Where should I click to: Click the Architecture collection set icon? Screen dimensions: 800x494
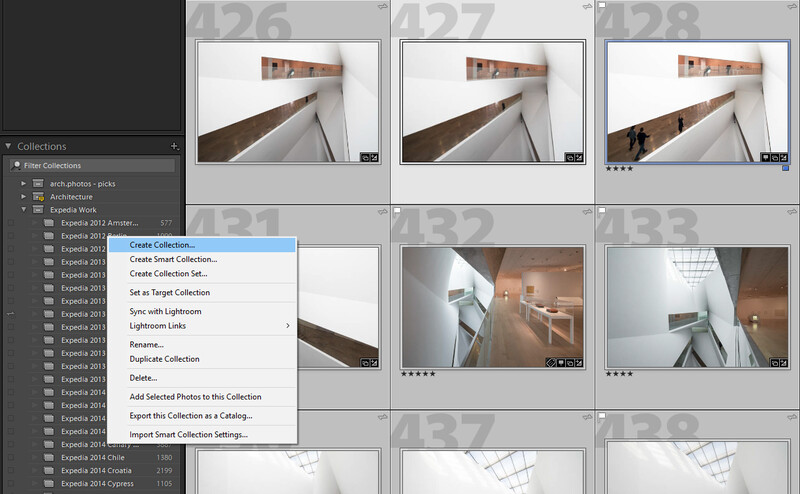38,196
